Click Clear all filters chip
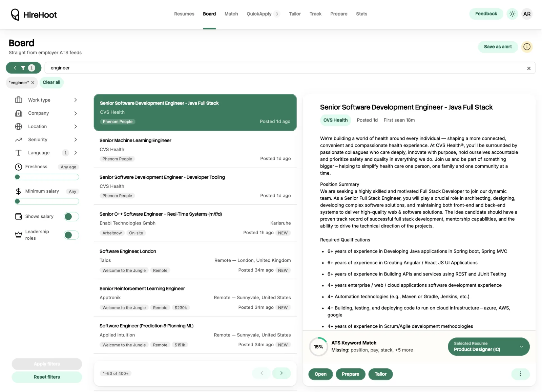This screenshot has height=392, width=542. coord(51,82)
